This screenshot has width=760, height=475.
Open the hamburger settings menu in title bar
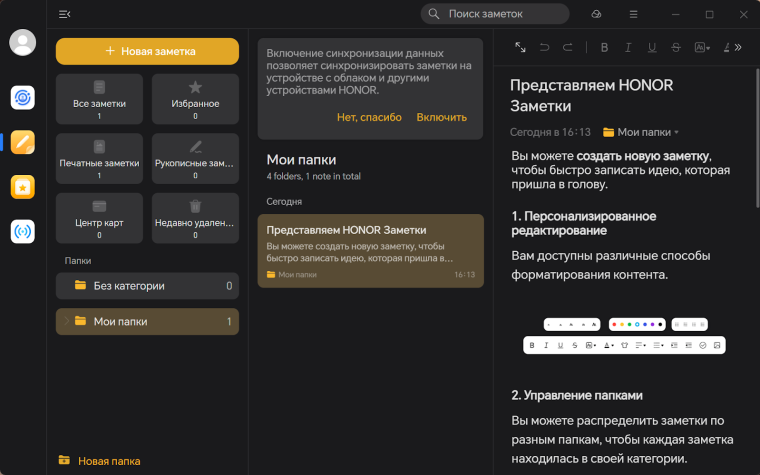pos(633,15)
